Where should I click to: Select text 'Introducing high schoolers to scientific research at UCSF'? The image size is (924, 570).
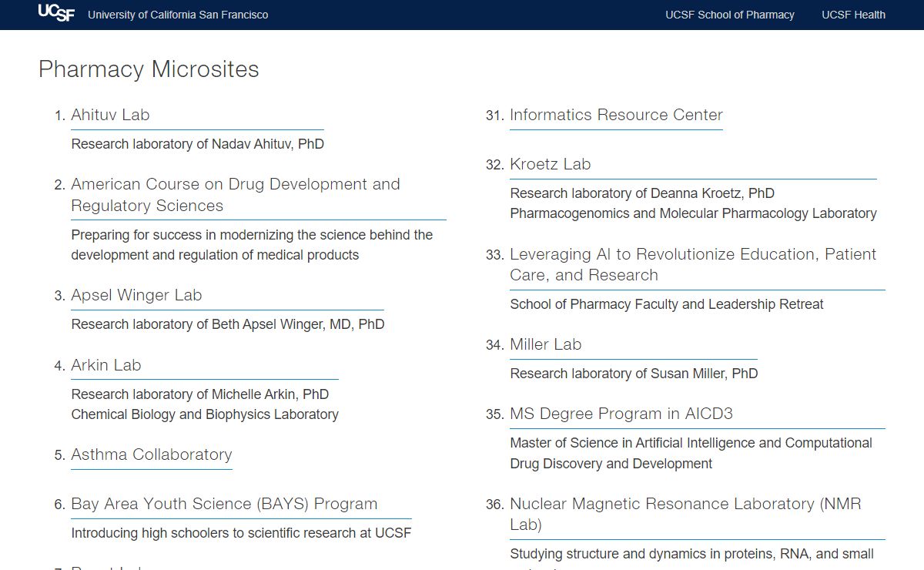click(241, 533)
